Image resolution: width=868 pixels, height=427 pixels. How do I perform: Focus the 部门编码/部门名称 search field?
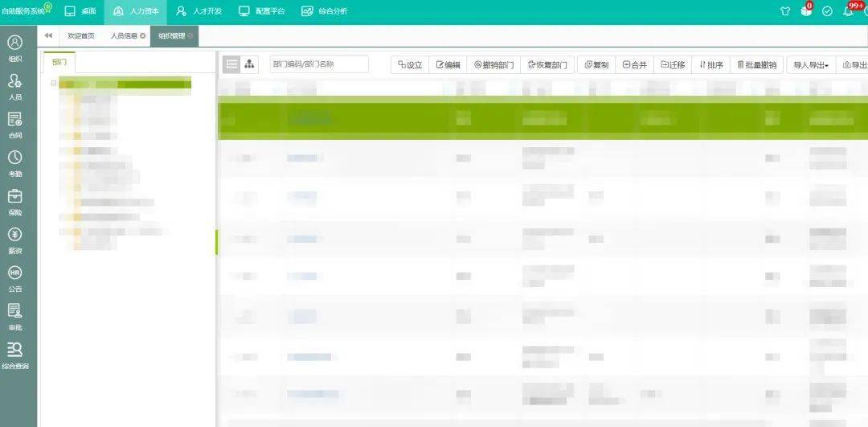(319, 64)
